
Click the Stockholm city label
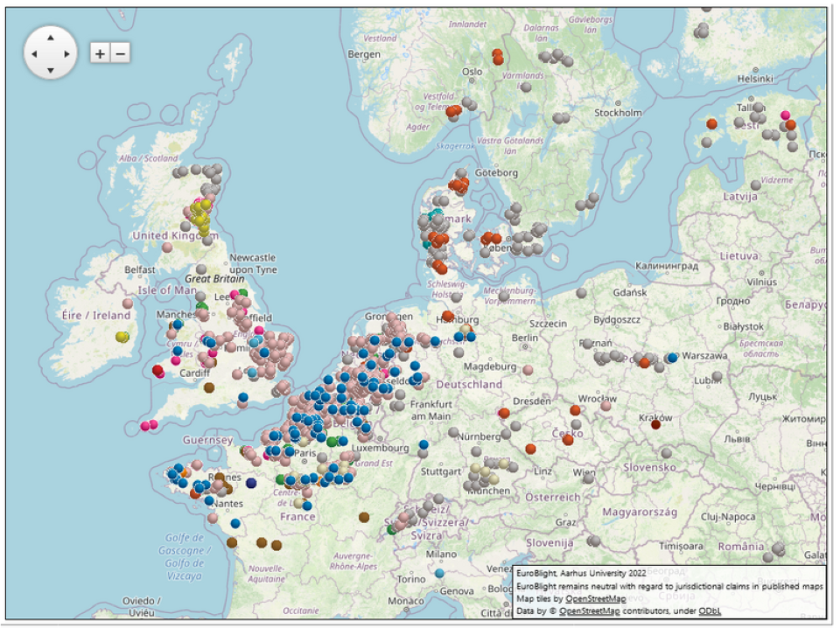(618, 113)
